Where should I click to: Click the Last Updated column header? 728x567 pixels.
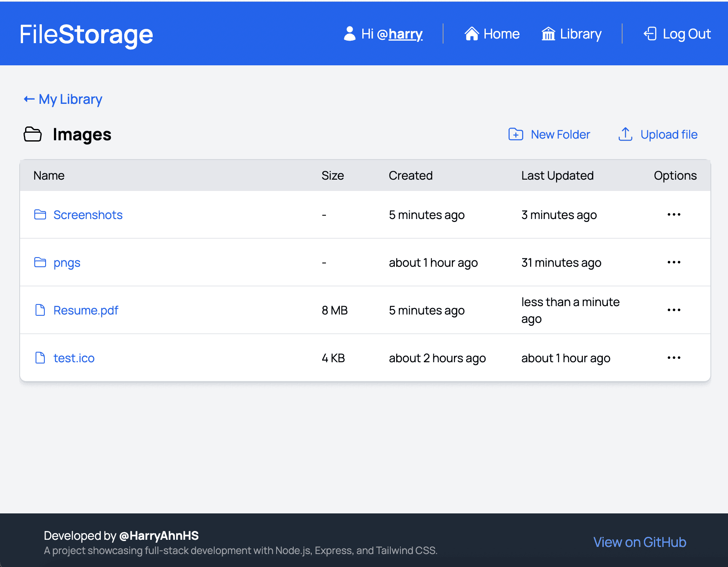(557, 175)
